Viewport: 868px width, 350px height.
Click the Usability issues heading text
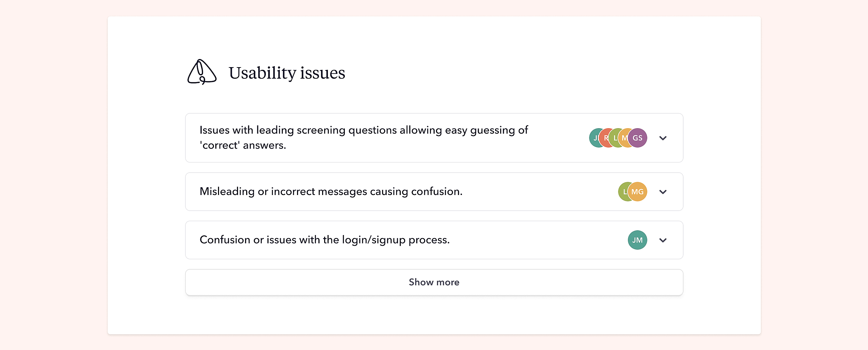pyautogui.click(x=287, y=73)
